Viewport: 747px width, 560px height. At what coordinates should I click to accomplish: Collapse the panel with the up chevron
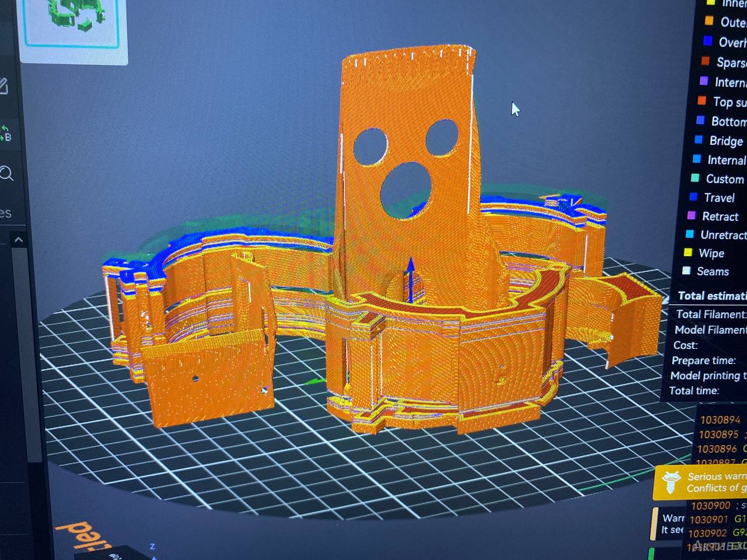click(19, 240)
